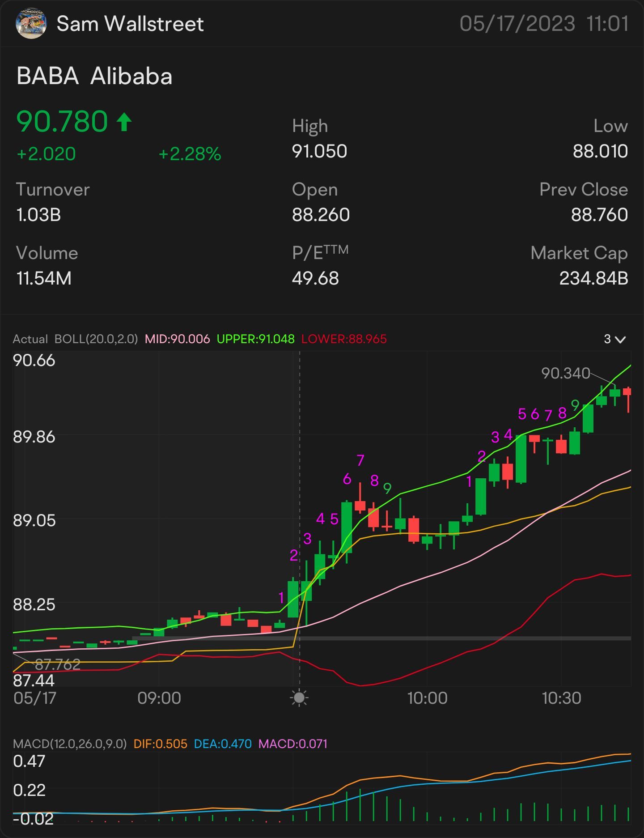Click the 90.66 price axis label
Viewport: 644px width, 838px height.
click(x=34, y=361)
